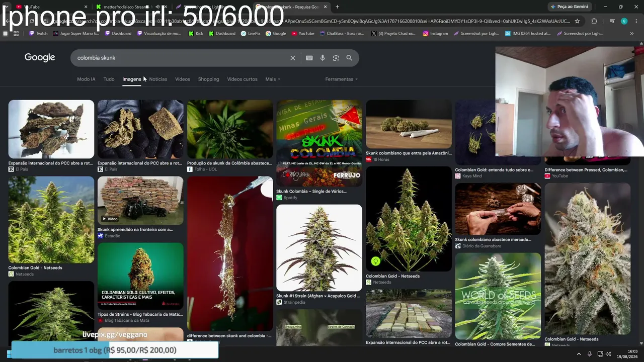Viewport: 644px width, 362px height.
Task: Open the on-screen keyboard input tool
Action: tap(309, 58)
